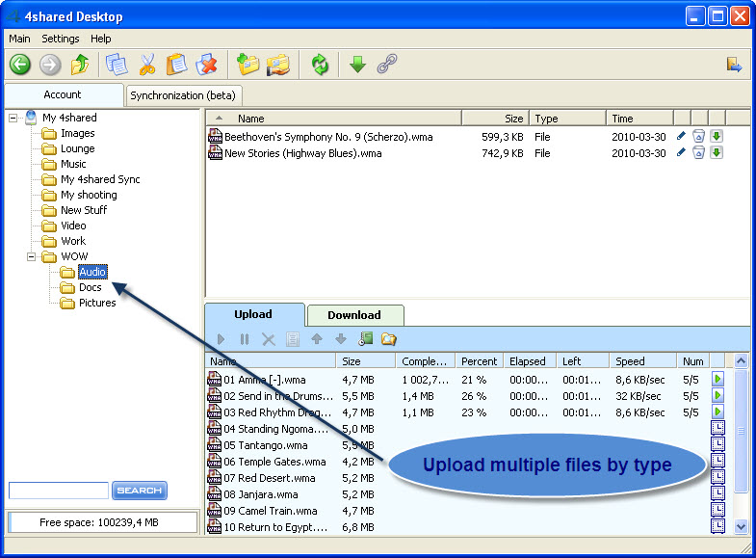Sort upload queue by Speed column
Screen dimensions: 756x558
pyautogui.click(x=643, y=361)
